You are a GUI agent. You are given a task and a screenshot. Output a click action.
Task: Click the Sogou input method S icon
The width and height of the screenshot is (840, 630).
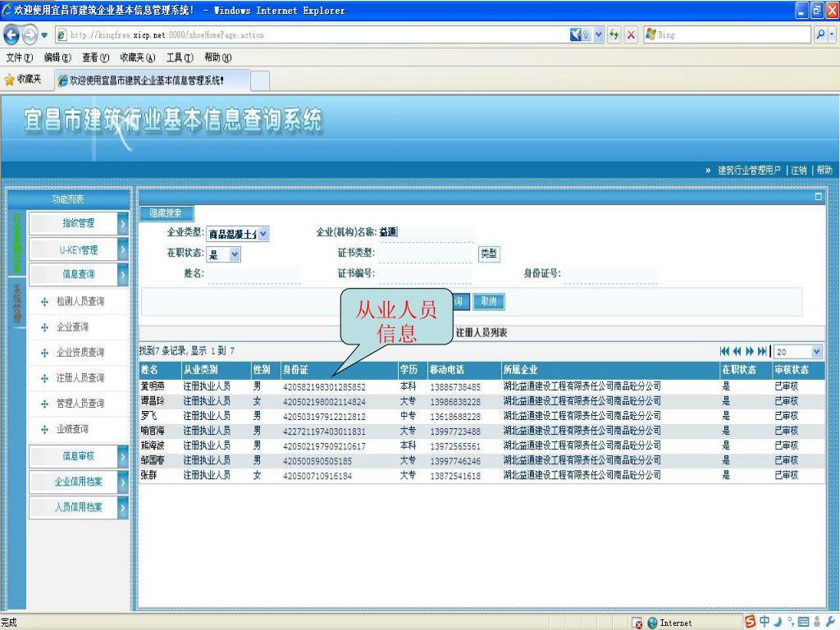(751, 622)
